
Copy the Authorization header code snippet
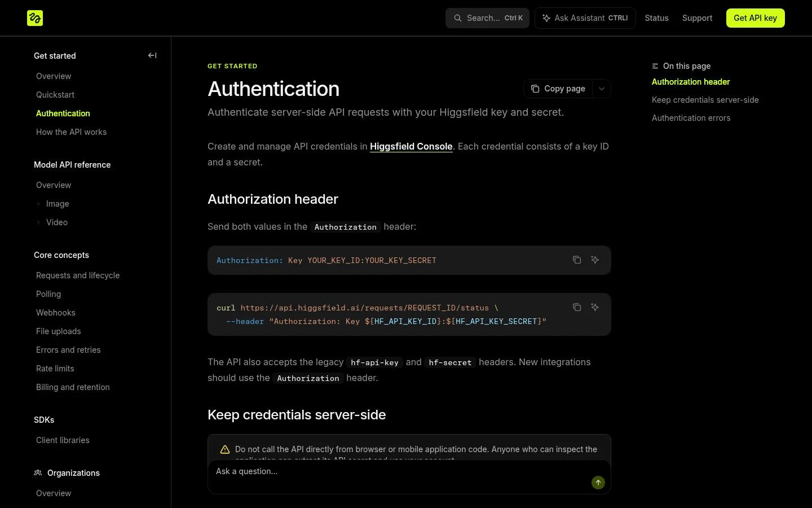tap(577, 260)
